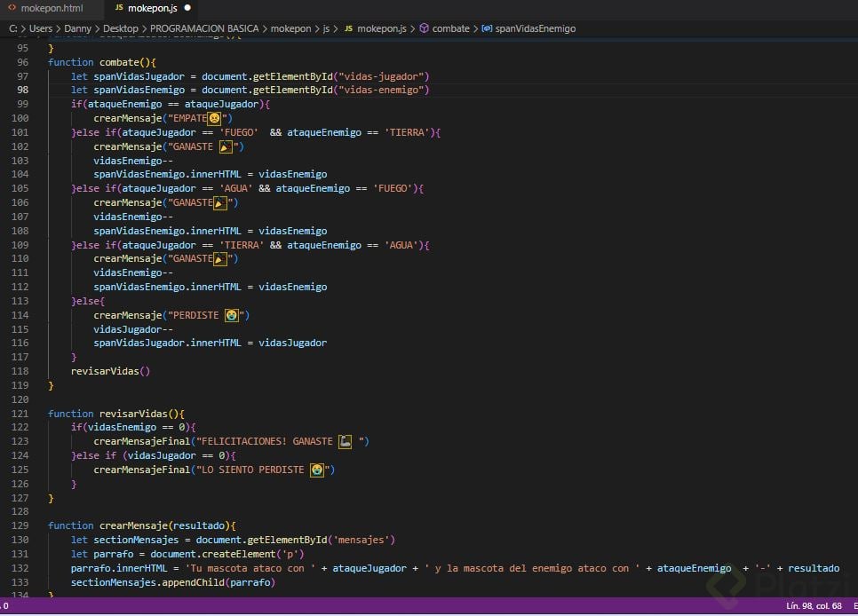This screenshot has height=616, width=858.
Task: Click 'sectionMensajes.appendChild(parrafo)' on line 133
Action: click(x=173, y=582)
